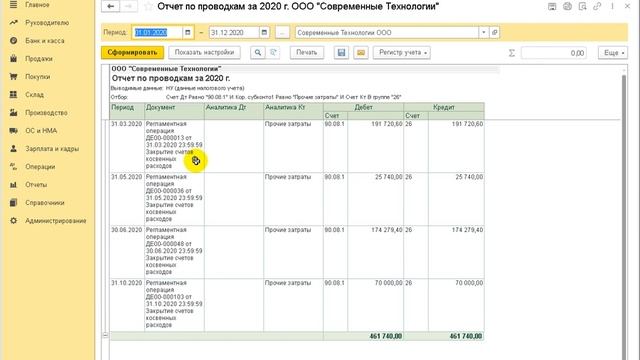Viewport: 640px width, 360px height.
Task: Open the Администрирование gear icon
Action: coord(13,220)
